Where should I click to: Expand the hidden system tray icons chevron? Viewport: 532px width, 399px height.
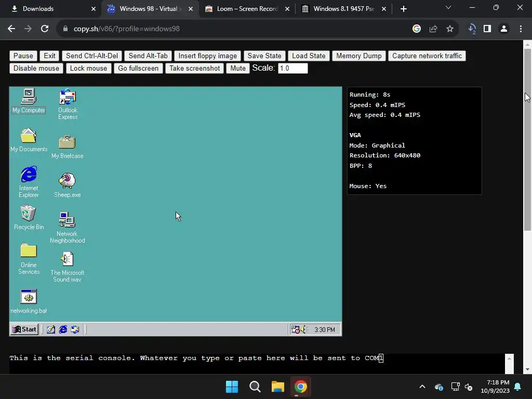(x=422, y=387)
